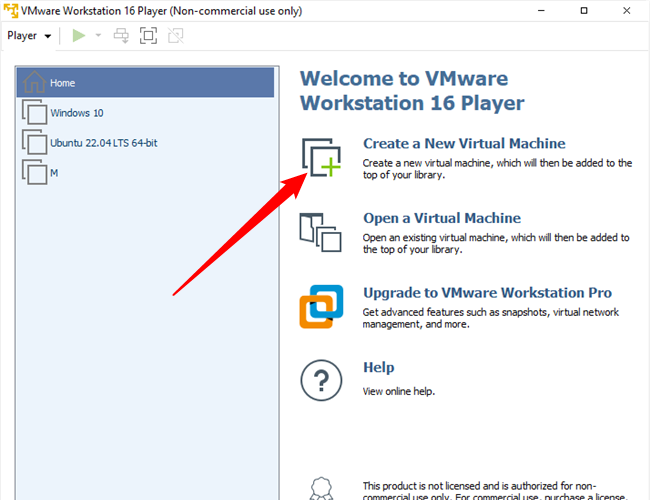Click 'Get advanced features such as snapshots' text
The width and height of the screenshot is (650, 500).
[491, 318]
